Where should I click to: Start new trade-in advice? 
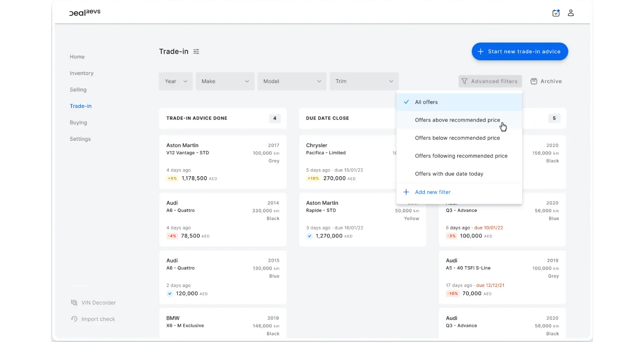[x=519, y=52]
